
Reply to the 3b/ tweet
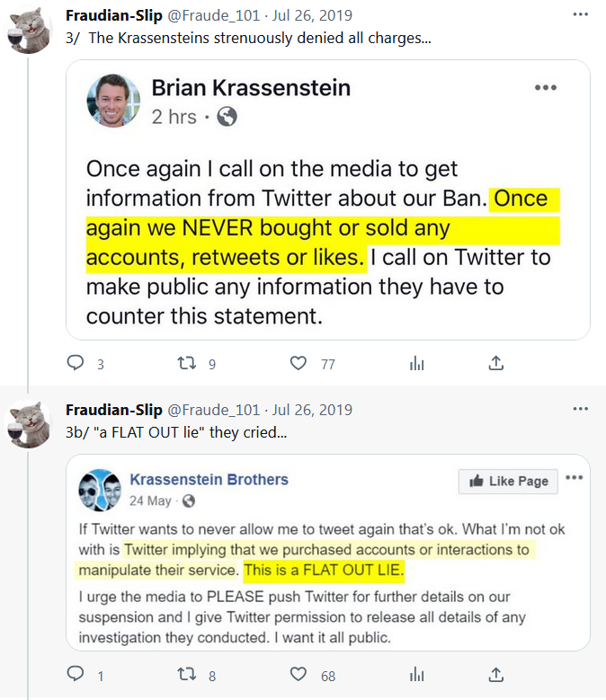[x=76, y=674]
